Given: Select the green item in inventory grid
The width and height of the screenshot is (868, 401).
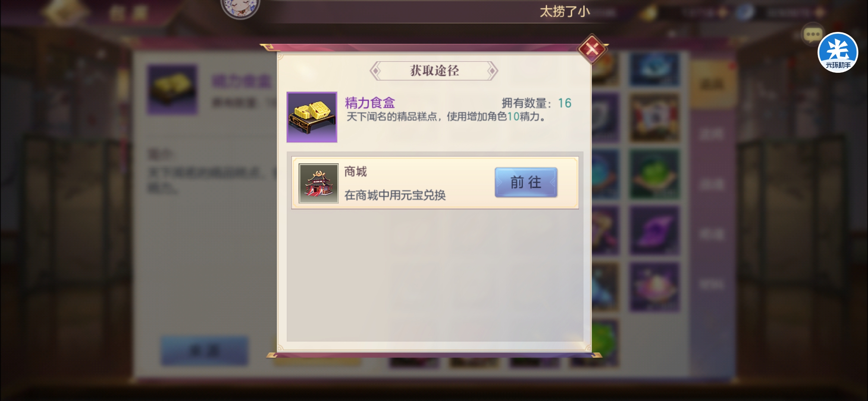Looking at the screenshot, I should coord(655,174).
